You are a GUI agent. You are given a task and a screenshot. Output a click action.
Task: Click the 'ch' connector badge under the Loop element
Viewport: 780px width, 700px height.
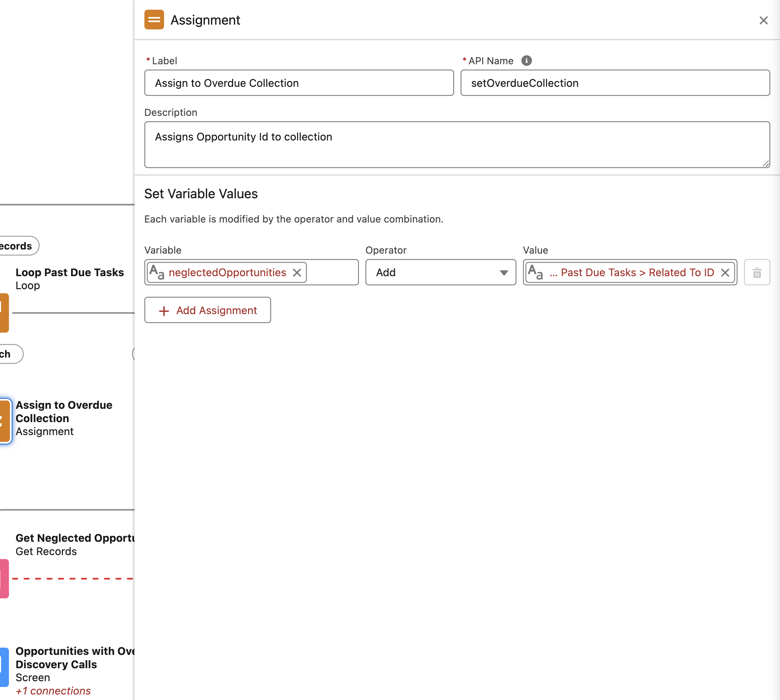pos(11,354)
